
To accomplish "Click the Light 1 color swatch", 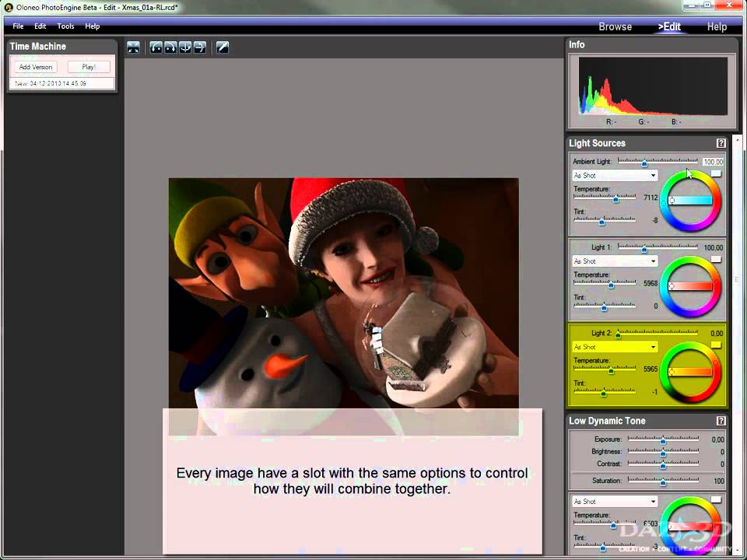I will tap(716, 260).
